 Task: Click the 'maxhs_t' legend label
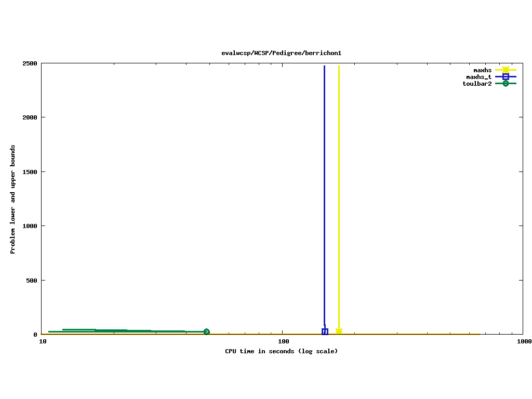point(478,77)
